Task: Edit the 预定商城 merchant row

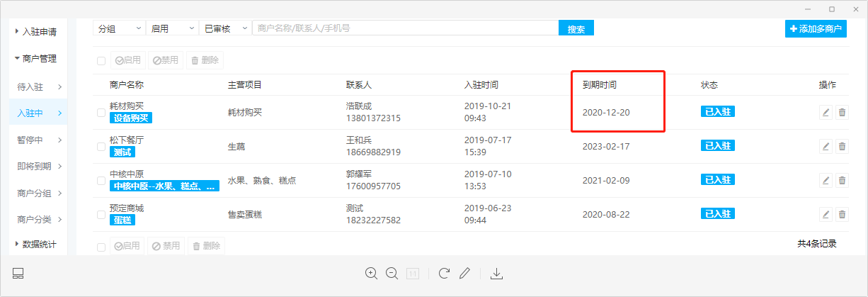Action: click(826, 214)
